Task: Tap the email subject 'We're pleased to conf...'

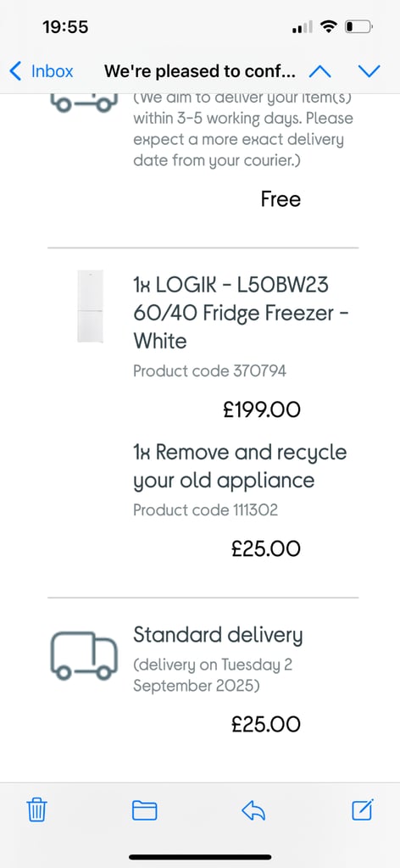Action: 200,71
